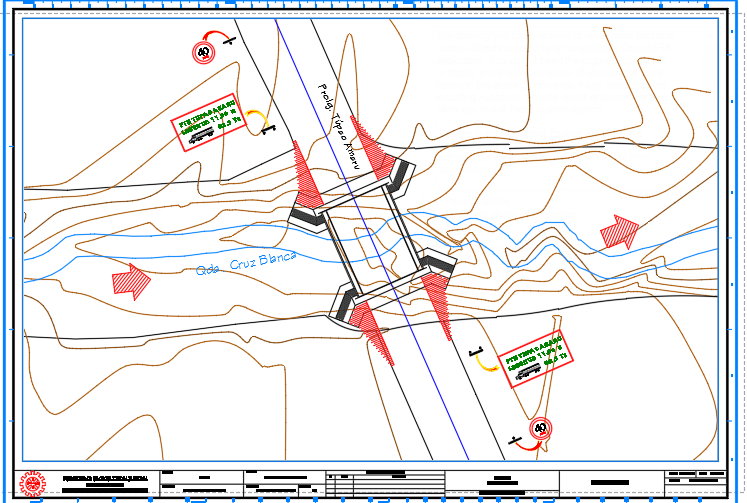Click the 'Qda. Cruz Blanca' stream label
Viewport: 747px width, 503px height.
click(x=246, y=264)
